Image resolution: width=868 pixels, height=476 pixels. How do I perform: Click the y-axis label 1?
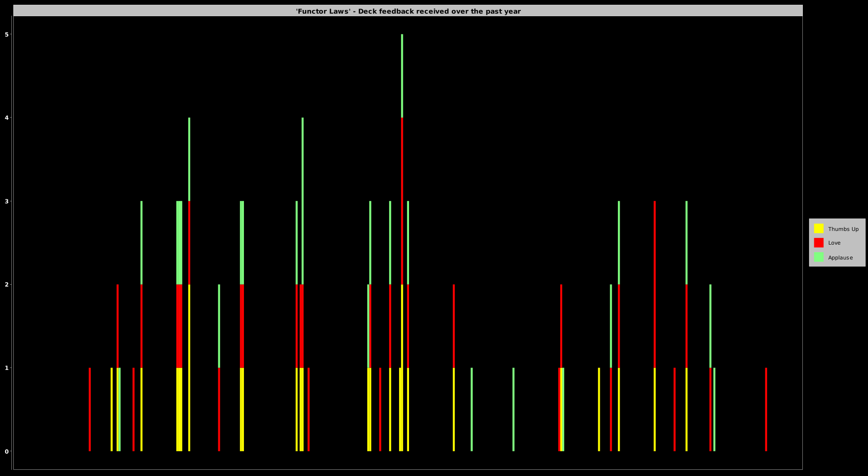tap(7, 368)
